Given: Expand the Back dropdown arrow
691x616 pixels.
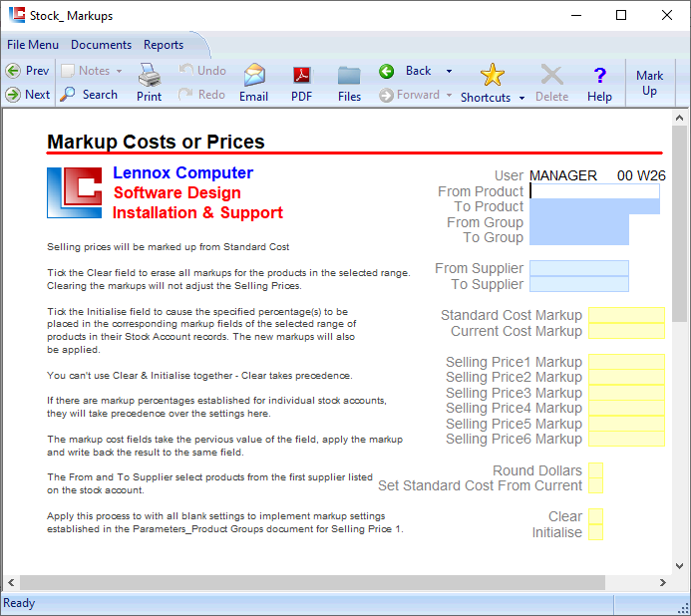Looking at the screenshot, I should click(449, 72).
